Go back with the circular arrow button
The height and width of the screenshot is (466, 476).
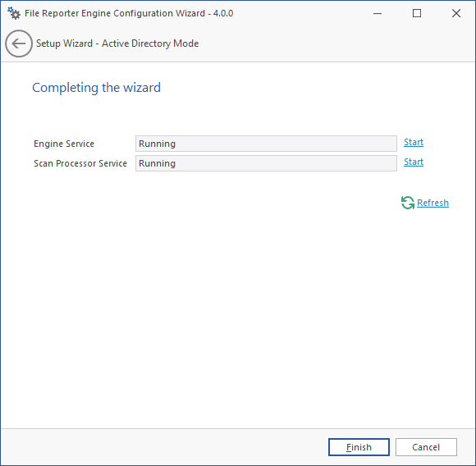tap(19, 43)
